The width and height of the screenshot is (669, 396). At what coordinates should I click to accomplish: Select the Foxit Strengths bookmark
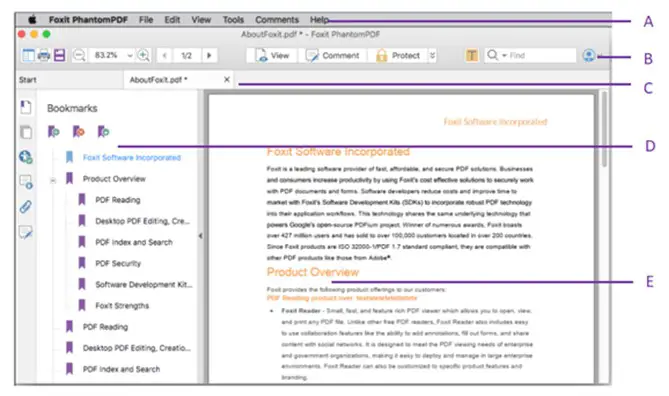(122, 306)
